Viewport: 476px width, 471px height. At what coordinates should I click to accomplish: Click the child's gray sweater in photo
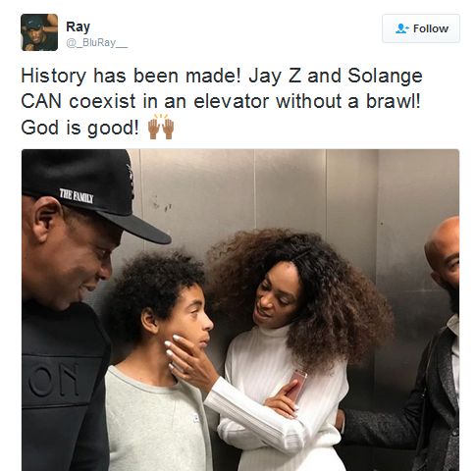click(x=154, y=422)
